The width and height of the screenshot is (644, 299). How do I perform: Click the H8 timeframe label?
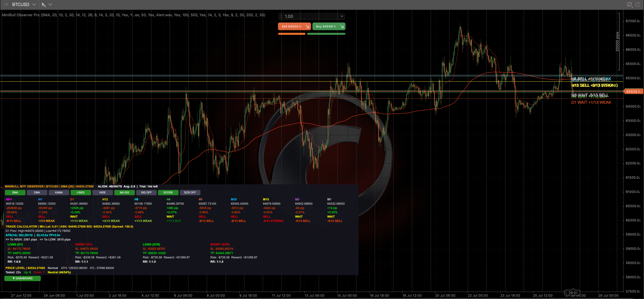(136, 199)
